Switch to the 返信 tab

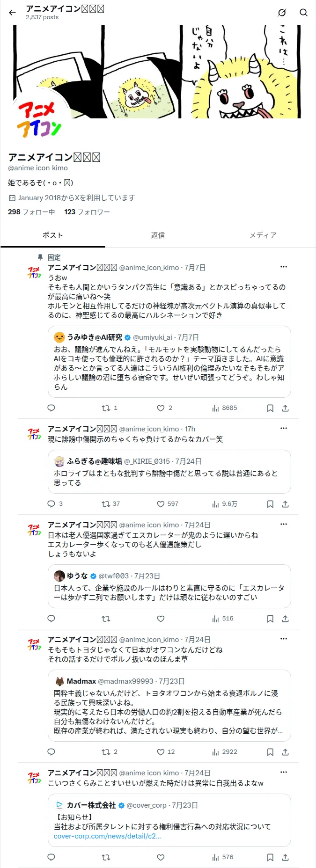coord(158,235)
